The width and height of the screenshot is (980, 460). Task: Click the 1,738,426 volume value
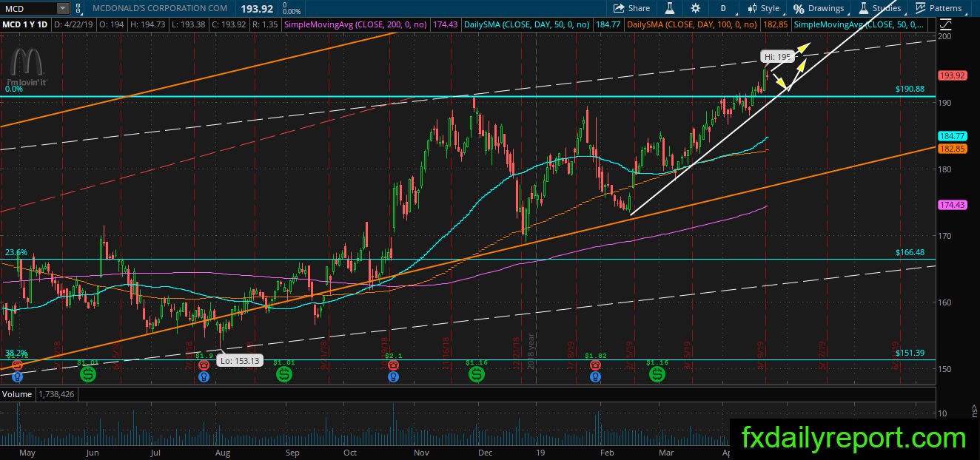point(57,394)
